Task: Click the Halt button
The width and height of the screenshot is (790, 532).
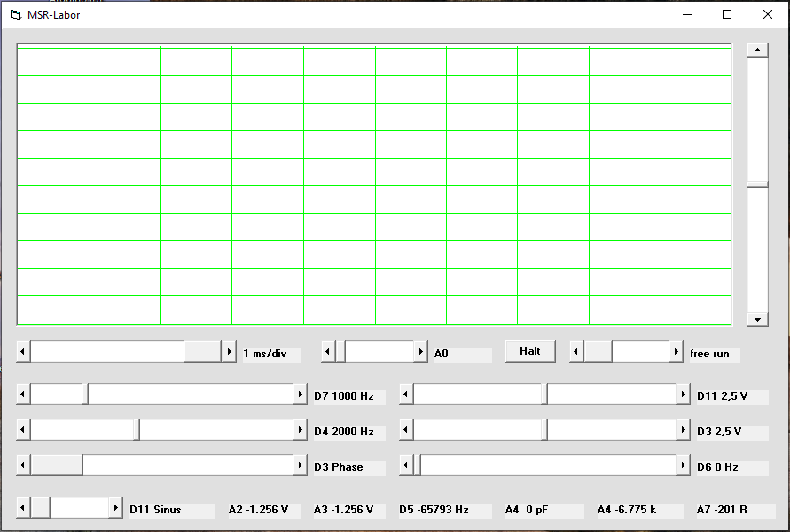Action: [530, 351]
